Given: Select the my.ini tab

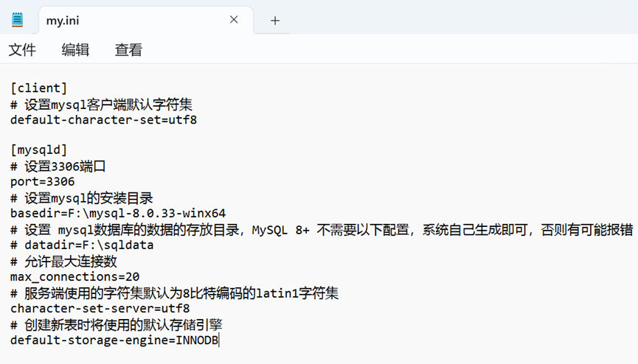Looking at the screenshot, I should tap(146, 21).
